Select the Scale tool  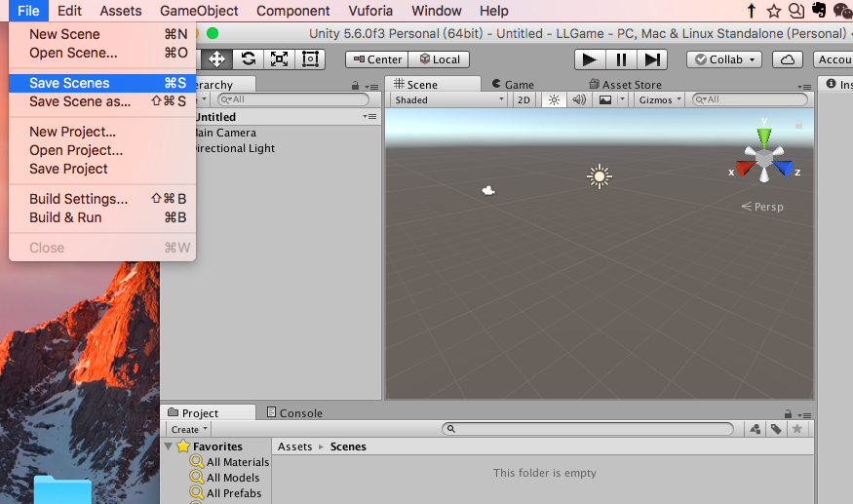coord(279,58)
